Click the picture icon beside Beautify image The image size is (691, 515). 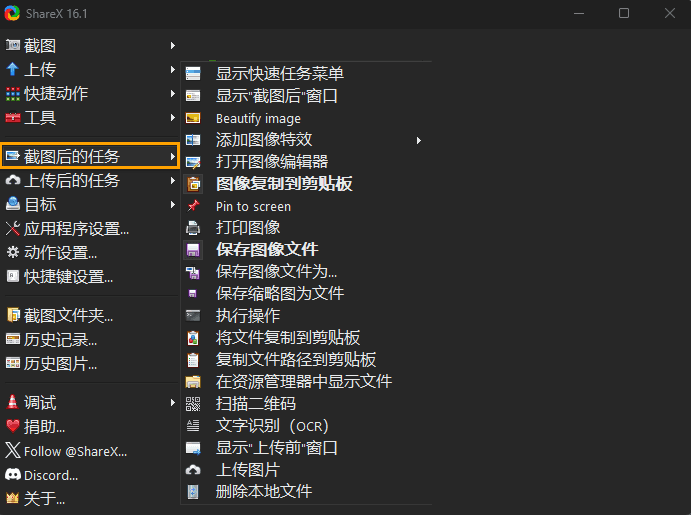tap(193, 118)
